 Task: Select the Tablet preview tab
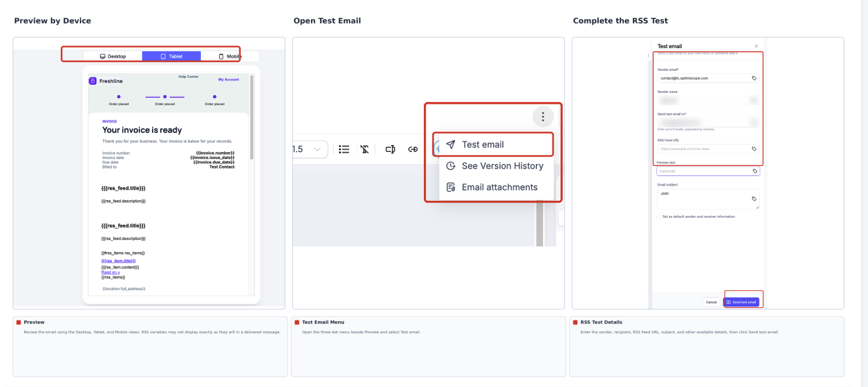(171, 56)
